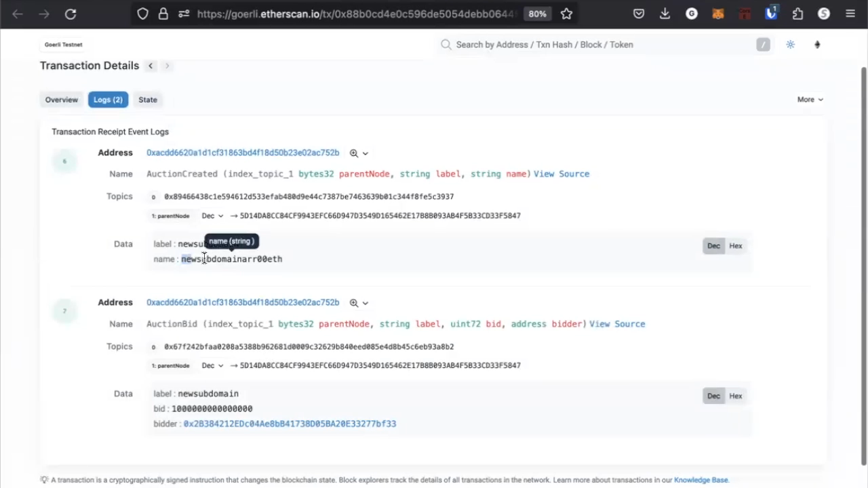Viewport: 868px width, 488px height.
Task: Open the AuctionCreated log contract address link
Action: tap(243, 152)
